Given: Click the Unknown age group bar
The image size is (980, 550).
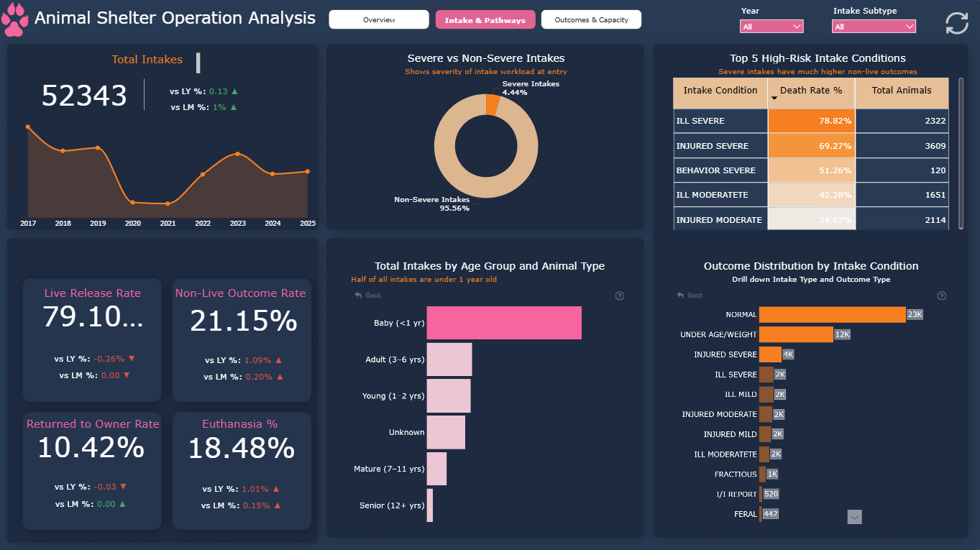Looking at the screenshot, I should [x=446, y=432].
